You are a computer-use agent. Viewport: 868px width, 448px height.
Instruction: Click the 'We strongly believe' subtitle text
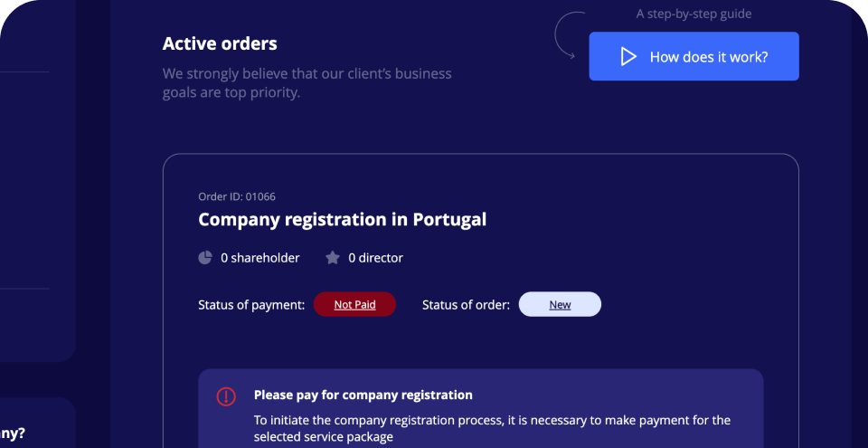[x=307, y=82]
